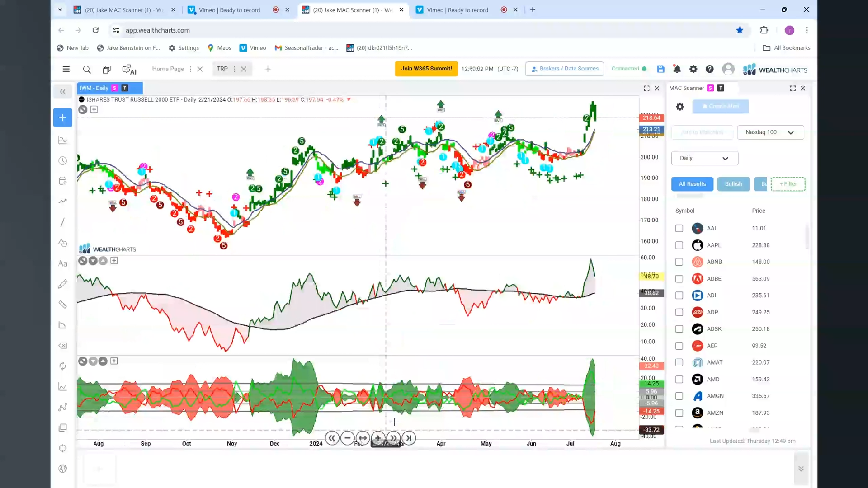Viewport: 868px width, 488px height.
Task: Select the text annotation Aa tool
Action: click(63, 263)
